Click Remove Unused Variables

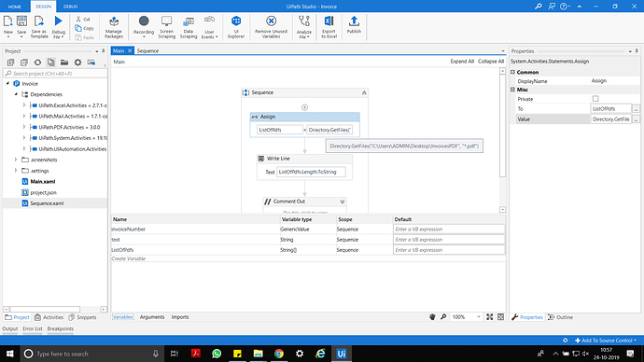point(271,27)
